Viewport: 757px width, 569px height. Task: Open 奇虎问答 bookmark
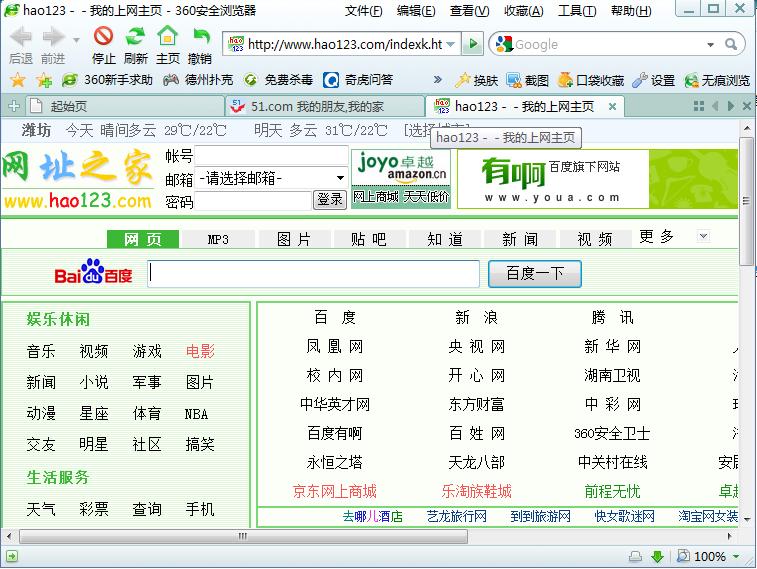tap(358, 80)
